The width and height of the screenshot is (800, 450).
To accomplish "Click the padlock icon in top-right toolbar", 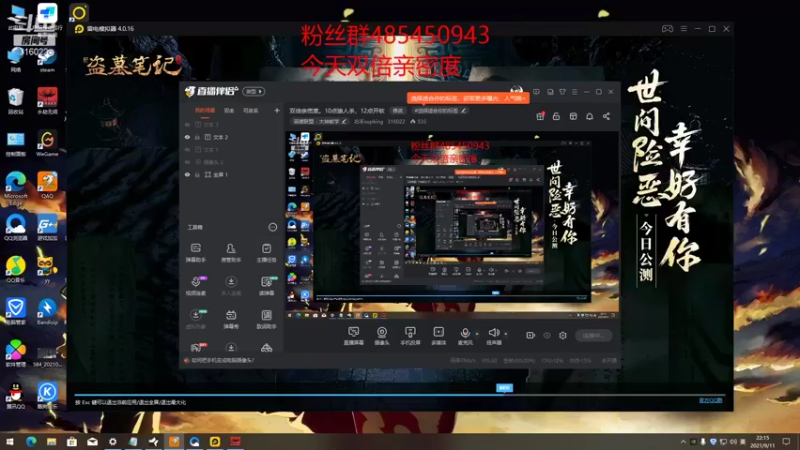I will click(x=556, y=116).
